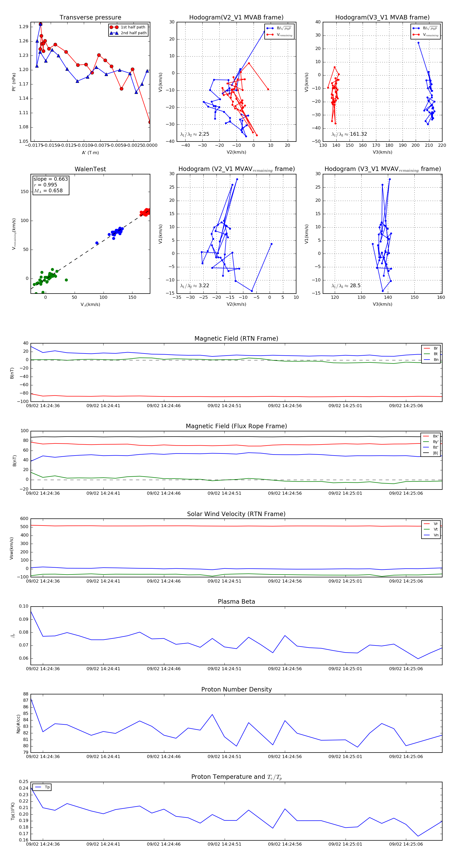Screen dimensions: 473x868
Task: Click the λ1/λ3 ≈ 161.32 ratio label
Action: click(x=349, y=134)
